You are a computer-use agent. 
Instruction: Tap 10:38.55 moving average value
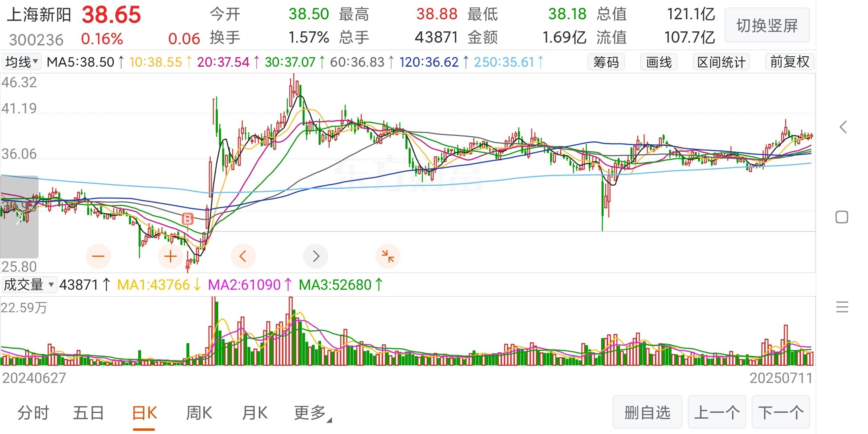point(156,62)
